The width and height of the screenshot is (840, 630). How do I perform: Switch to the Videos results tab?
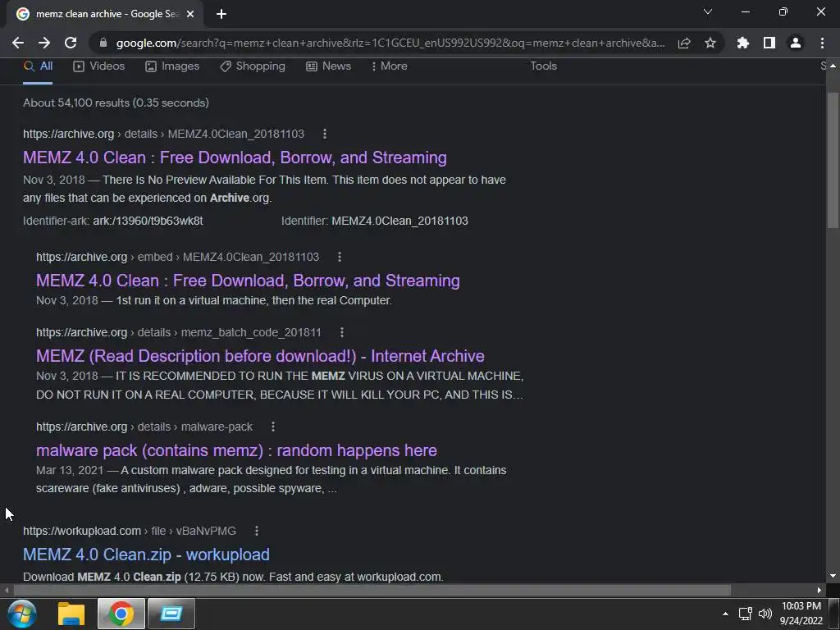pyautogui.click(x=99, y=66)
